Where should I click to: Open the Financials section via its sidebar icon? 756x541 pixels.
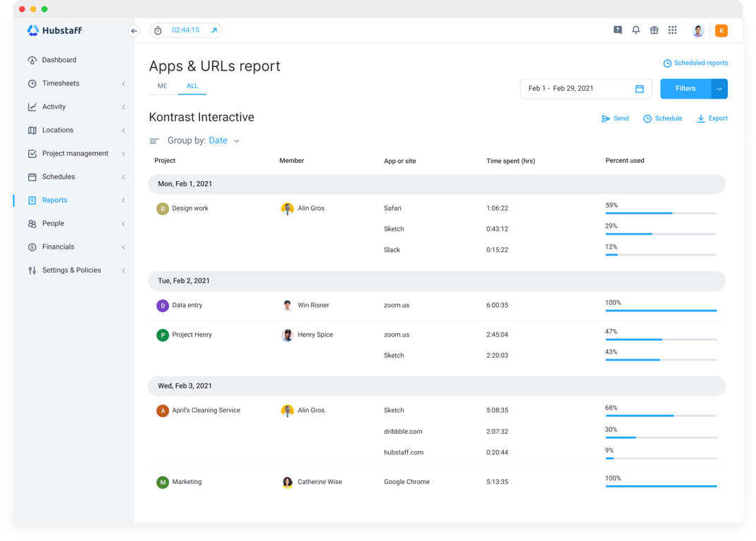tap(32, 247)
